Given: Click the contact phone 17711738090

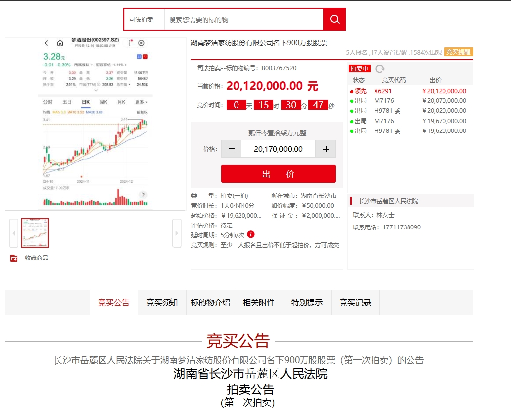Looking at the screenshot, I should (x=402, y=227).
